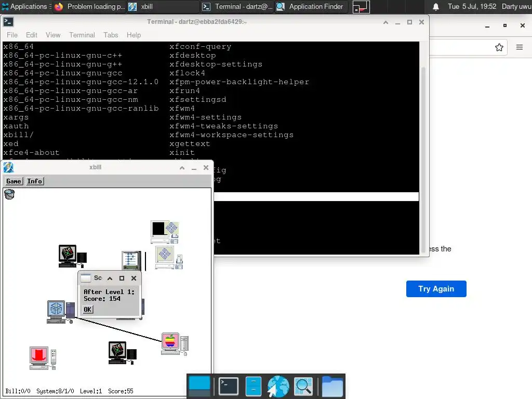The height and width of the screenshot is (399, 532).
Task: Click the Darty uwu user menu
Action: click(x=516, y=6)
